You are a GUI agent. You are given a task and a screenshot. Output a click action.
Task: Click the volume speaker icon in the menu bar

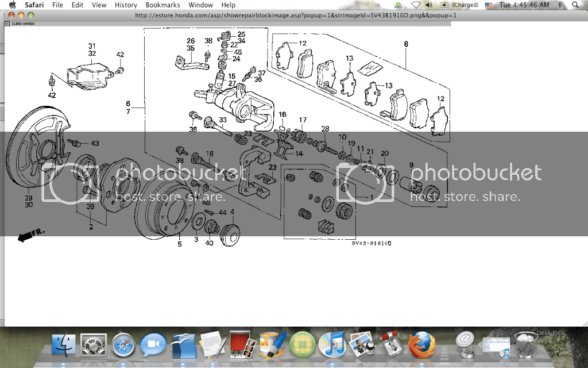(429, 5)
